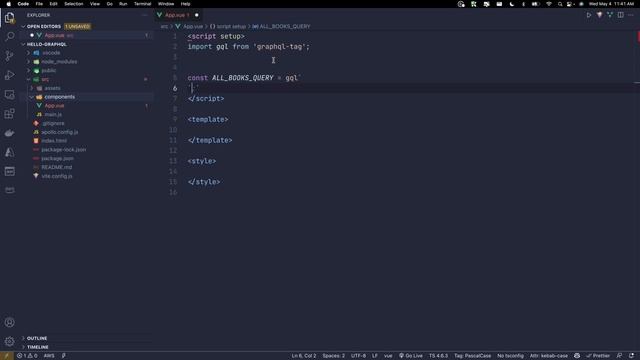Click the Wi-Fi icon in menu bar
This screenshot has height=360, width=640.
click(x=549, y=4)
